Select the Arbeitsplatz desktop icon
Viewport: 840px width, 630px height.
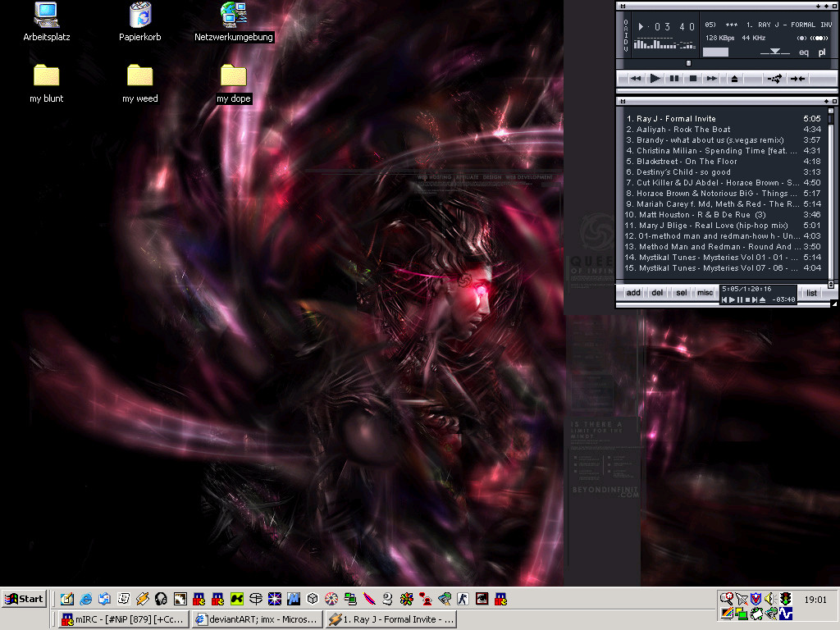coord(47,22)
